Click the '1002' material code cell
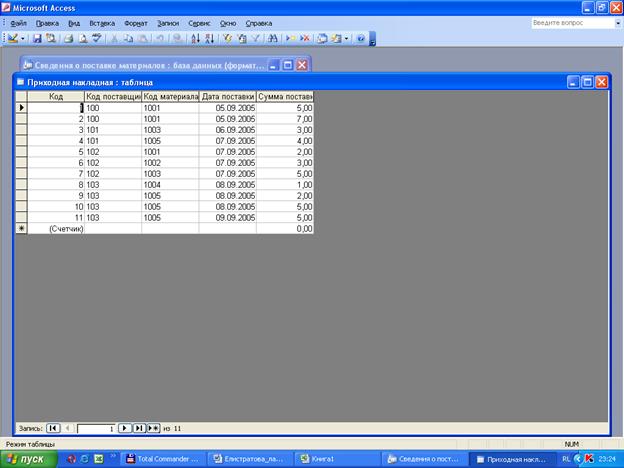Viewport: 624px width, 468px height. [x=170, y=163]
